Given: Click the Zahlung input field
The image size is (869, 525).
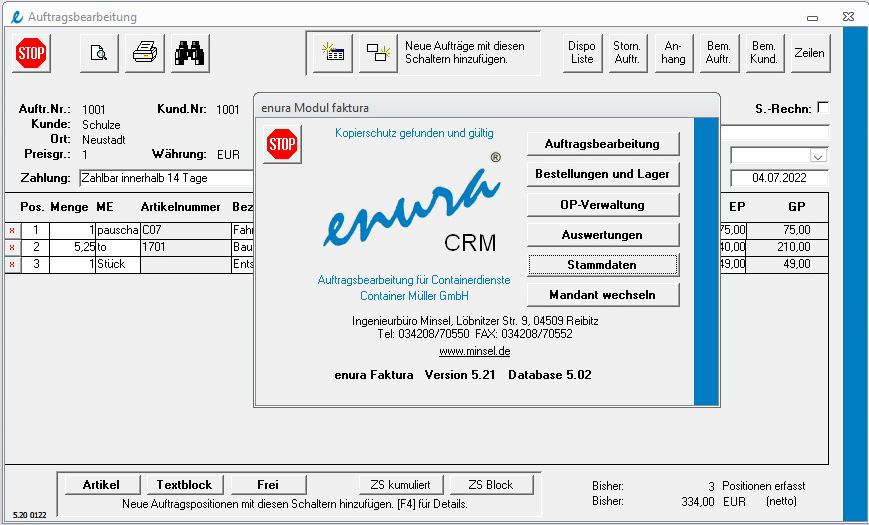Looking at the screenshot, I should [x=166, y=179].
